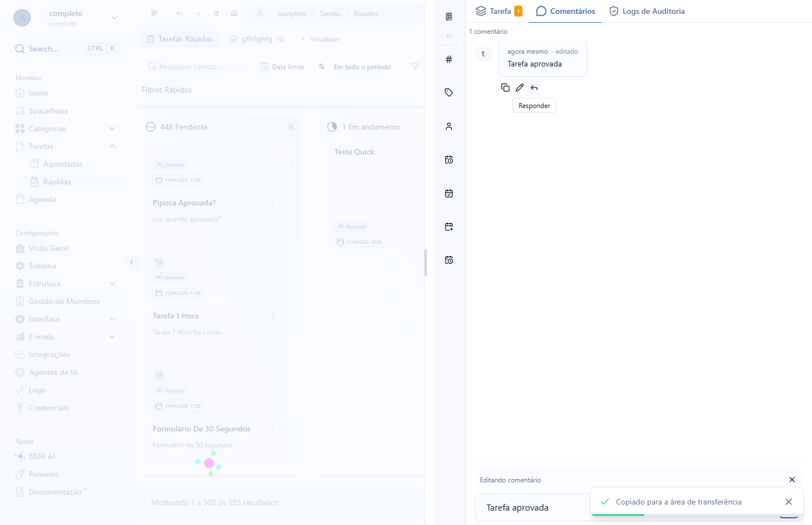Open the menu for the 'Tarefa 1 Hora' card
The height and width of the screenshot is (525, 812).
pyautogui.click(x=273, y=316)
